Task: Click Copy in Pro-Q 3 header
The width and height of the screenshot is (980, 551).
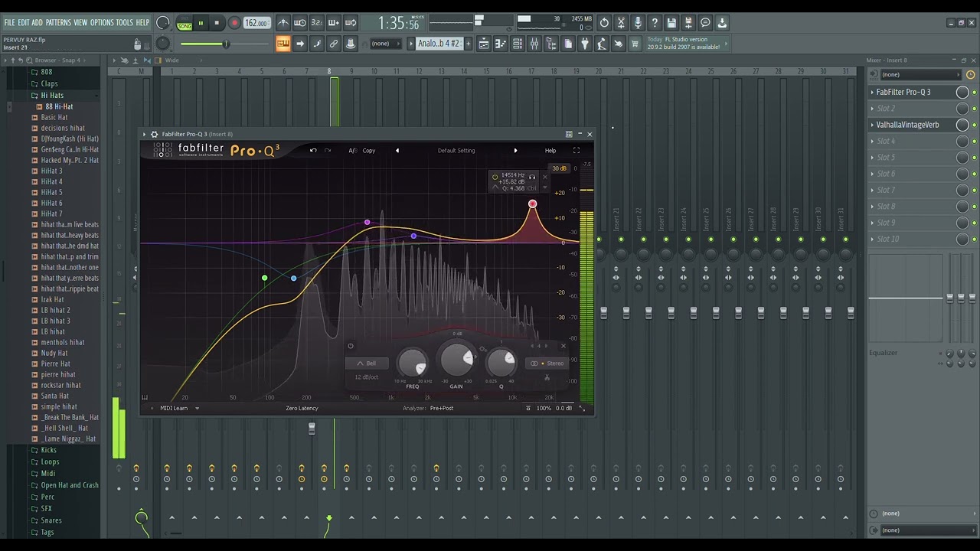Action: tap(369, 151)
